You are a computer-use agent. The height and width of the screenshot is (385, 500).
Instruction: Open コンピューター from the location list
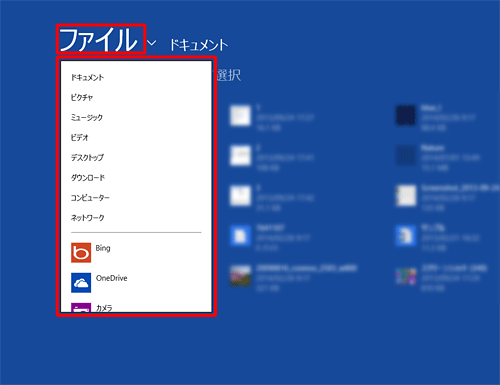click(90, 198)
